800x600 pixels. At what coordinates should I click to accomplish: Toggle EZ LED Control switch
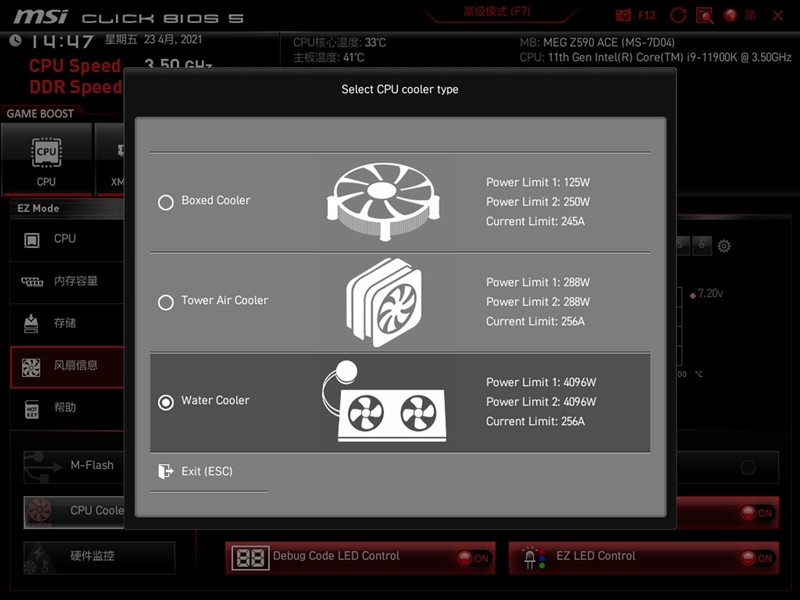tap(757, 558)
